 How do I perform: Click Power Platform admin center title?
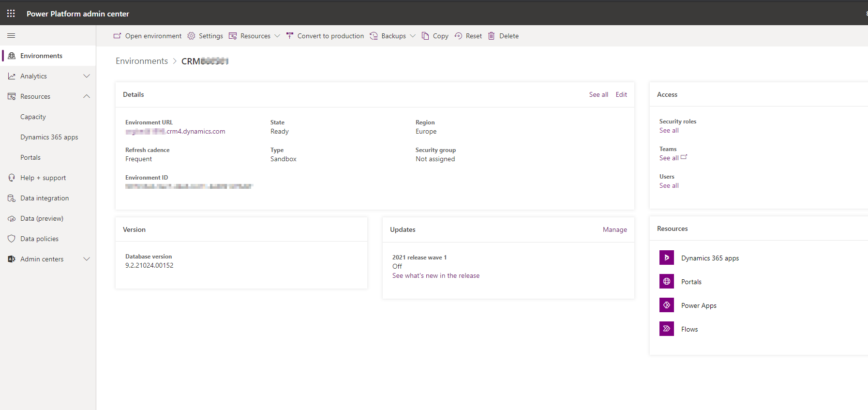(x=78, y=14)
